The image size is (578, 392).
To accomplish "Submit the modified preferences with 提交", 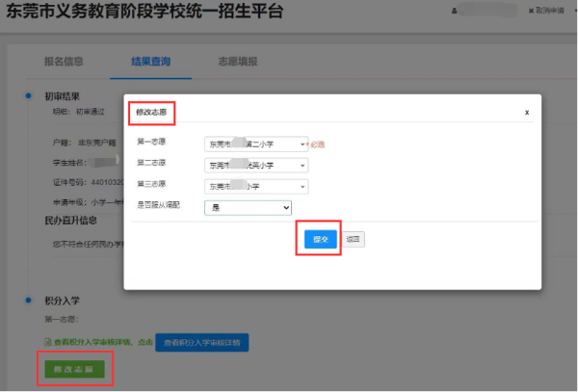I will coord(321,239).
